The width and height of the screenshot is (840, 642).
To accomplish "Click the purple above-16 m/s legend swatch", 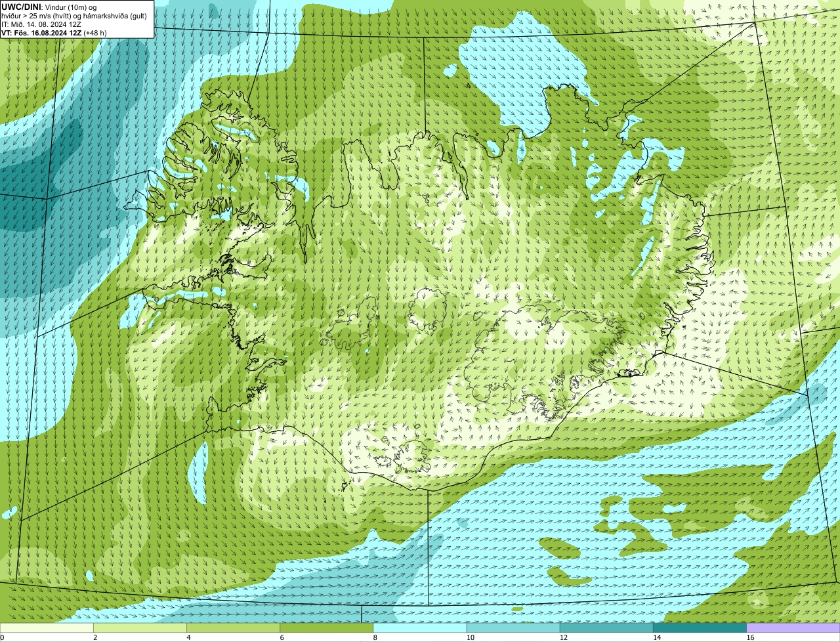I will [x=793, y=628].
